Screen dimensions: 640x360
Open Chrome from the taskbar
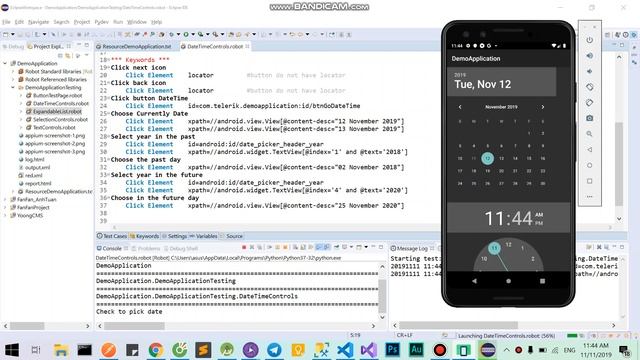point(156,350)
